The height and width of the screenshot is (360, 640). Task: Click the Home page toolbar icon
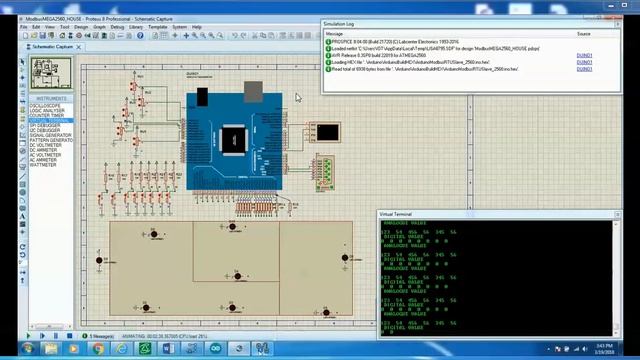coord(62,36)
